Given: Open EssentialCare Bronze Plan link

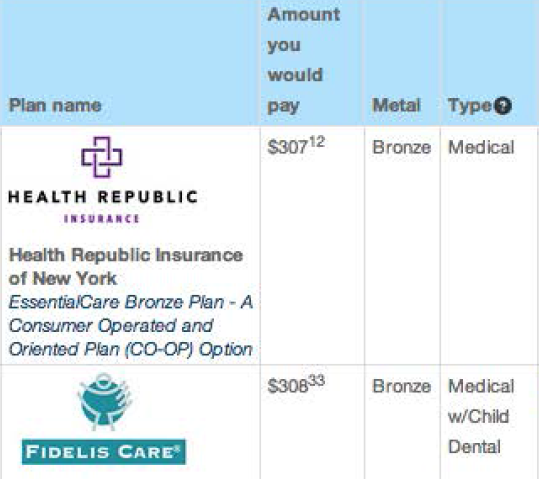Looking at the screenshot, I should [131, 326].
